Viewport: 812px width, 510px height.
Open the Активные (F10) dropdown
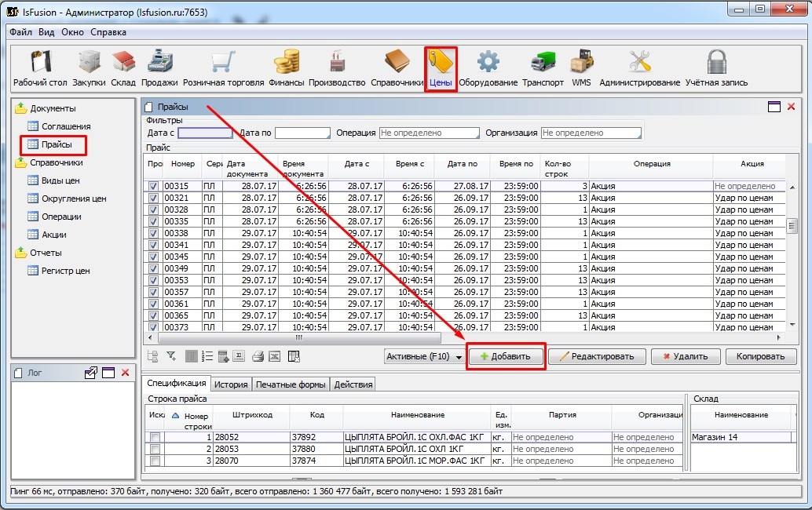pos(423,357)
